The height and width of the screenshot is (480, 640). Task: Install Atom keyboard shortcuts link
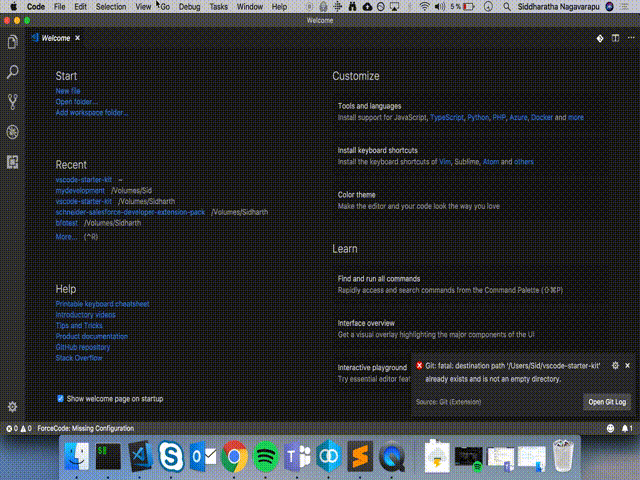click(491, 162)
